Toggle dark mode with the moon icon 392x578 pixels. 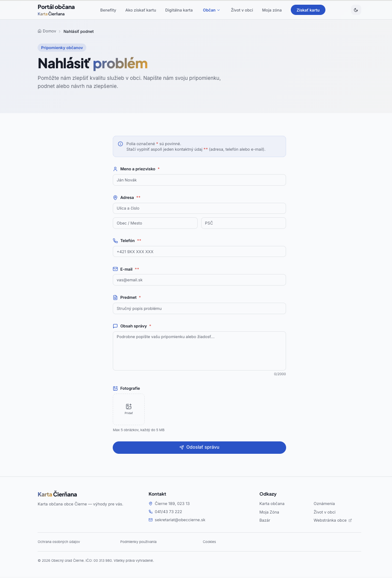point(356,10)
